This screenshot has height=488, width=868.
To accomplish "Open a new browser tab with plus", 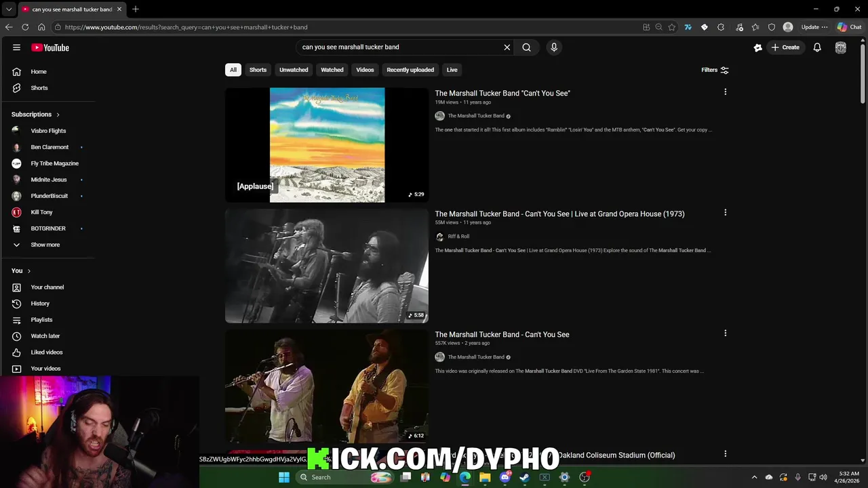I will tap(136, 9).
